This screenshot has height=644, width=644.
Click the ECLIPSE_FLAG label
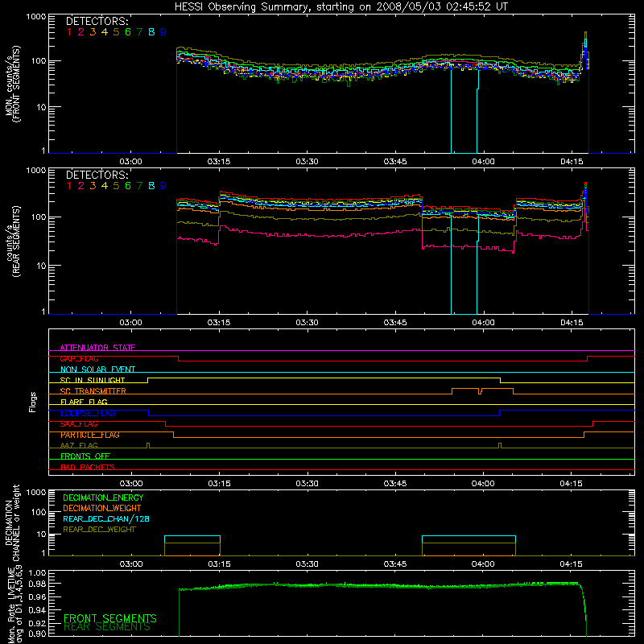[x=88, y=413]
